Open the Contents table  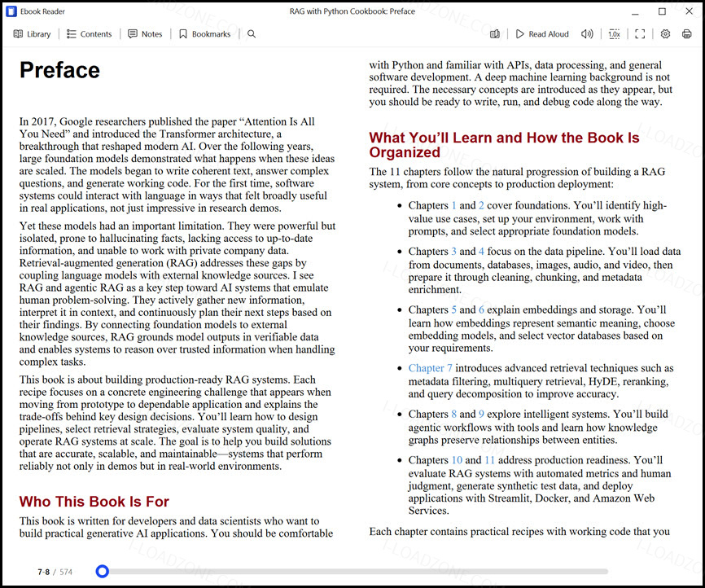[x=89, y=33]
